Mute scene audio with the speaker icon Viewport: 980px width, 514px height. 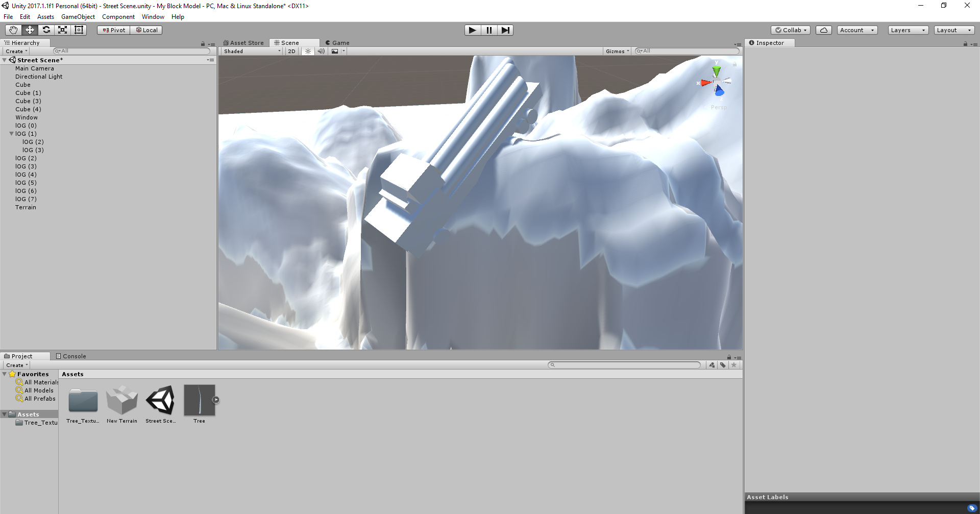click(x=321, y=51)
